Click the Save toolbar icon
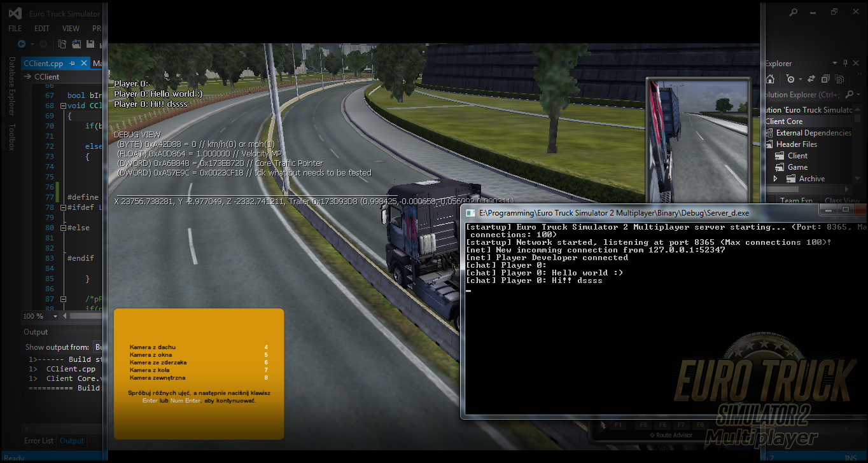This screenshot has height=463, width=868. [x=90, y=44]
